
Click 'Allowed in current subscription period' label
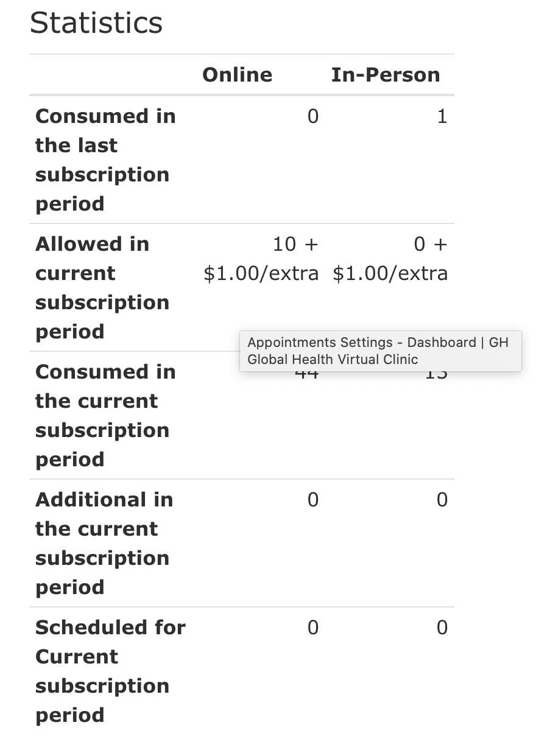[x=102, y=287]
